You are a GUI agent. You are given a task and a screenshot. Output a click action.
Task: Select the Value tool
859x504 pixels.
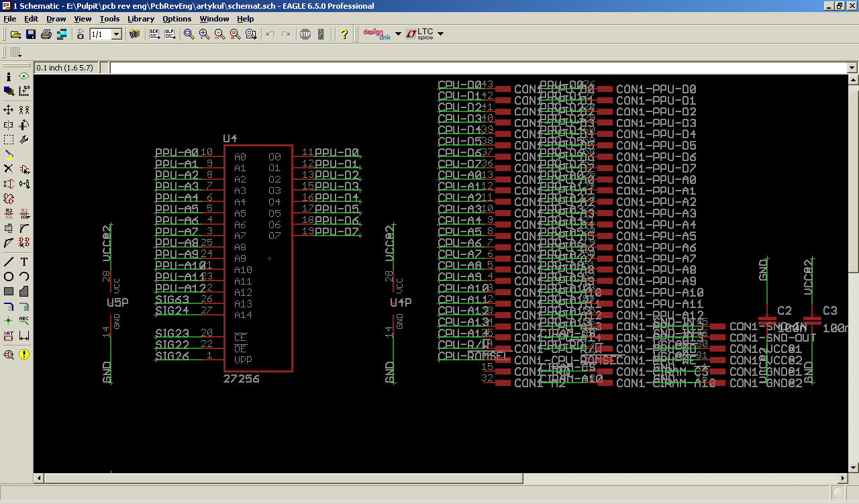pyautogui.click(x=24, y=214)
